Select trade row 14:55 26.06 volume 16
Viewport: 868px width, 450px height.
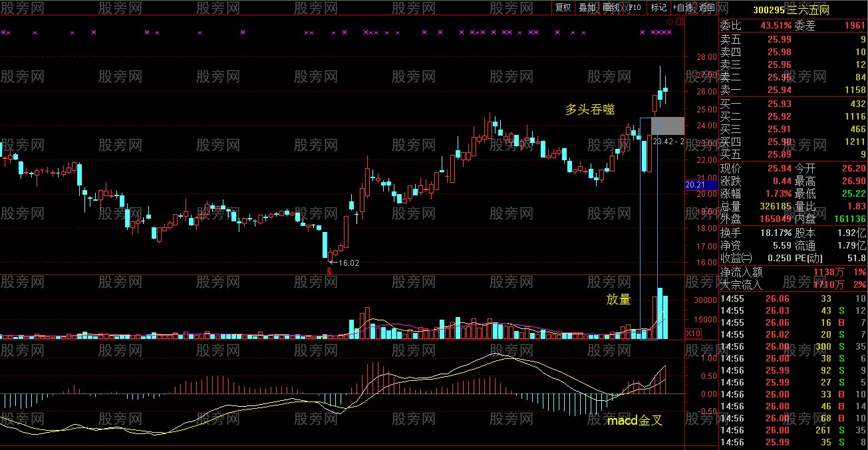[x=793, y=322]
